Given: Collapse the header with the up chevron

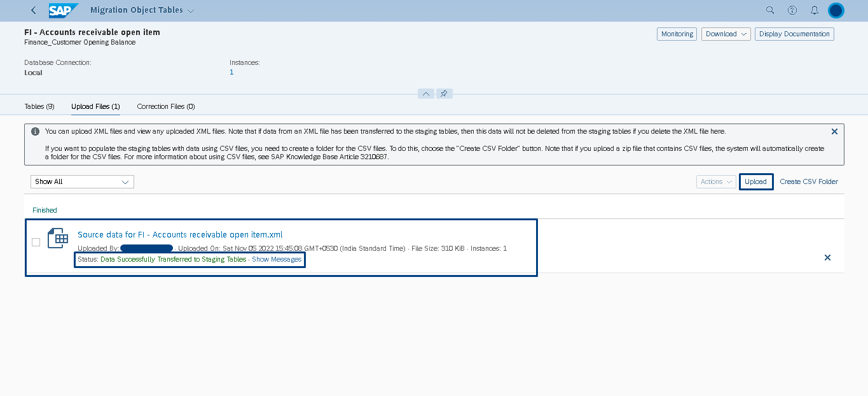Looking at the screenshot, I should pos(426,94).
